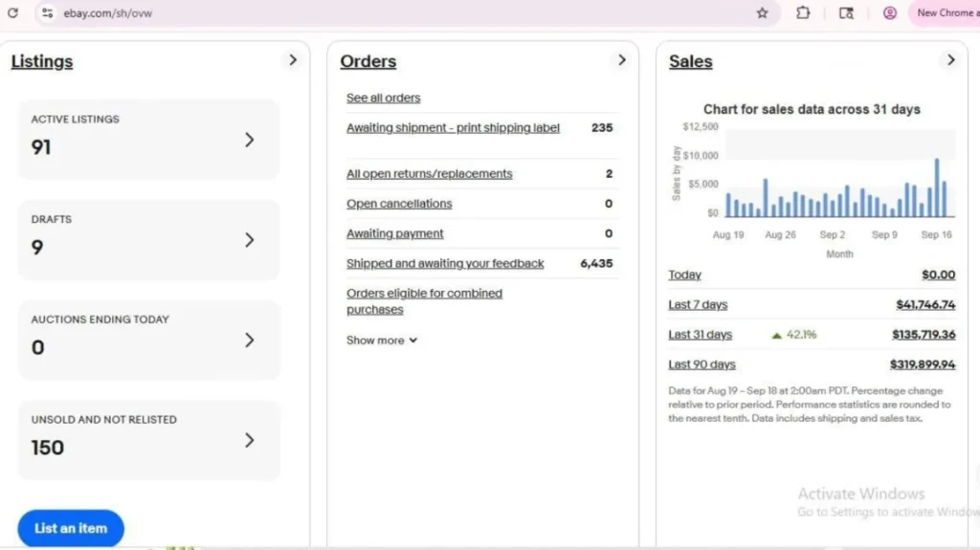
Task: Open the See all orders link
Action: pyautogui.click(x=383, y=98)
